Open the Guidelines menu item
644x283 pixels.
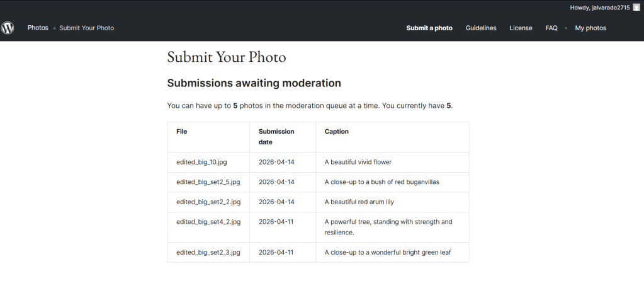(x=481, y=28)
